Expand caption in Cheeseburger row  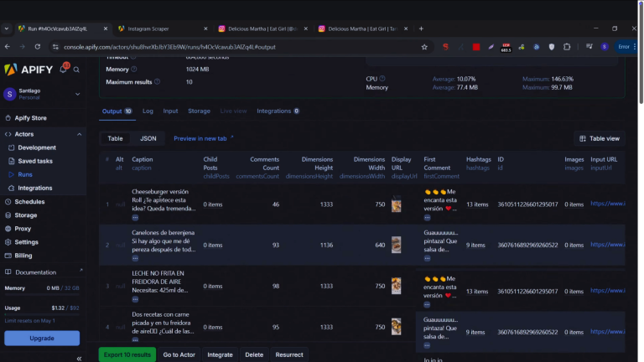tap(135, 218)
